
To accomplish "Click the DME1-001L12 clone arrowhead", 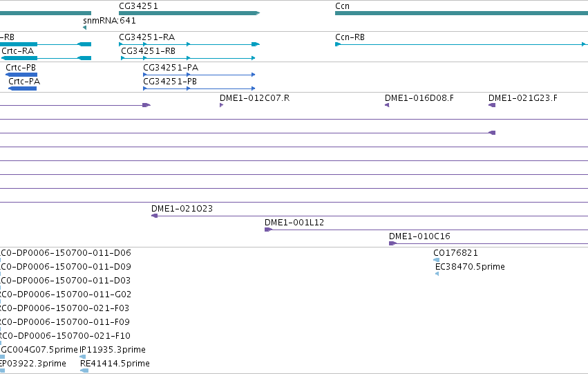I will pos(269,230).
